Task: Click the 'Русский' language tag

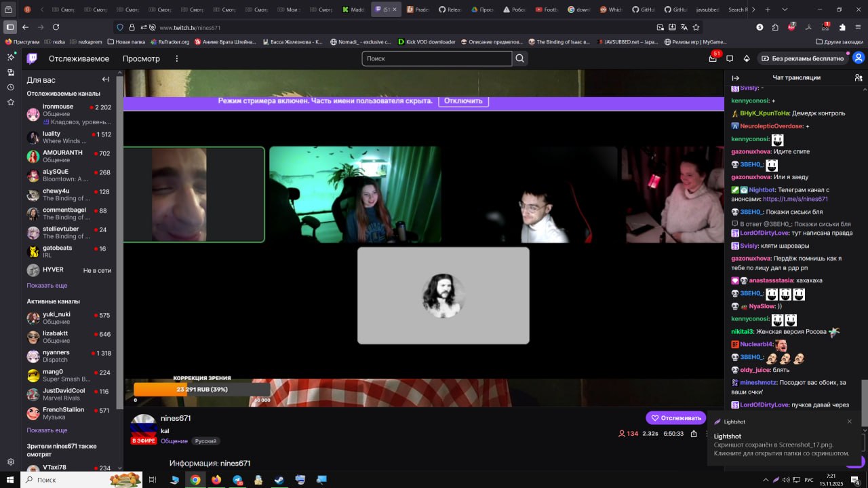Action: (205, 441)
